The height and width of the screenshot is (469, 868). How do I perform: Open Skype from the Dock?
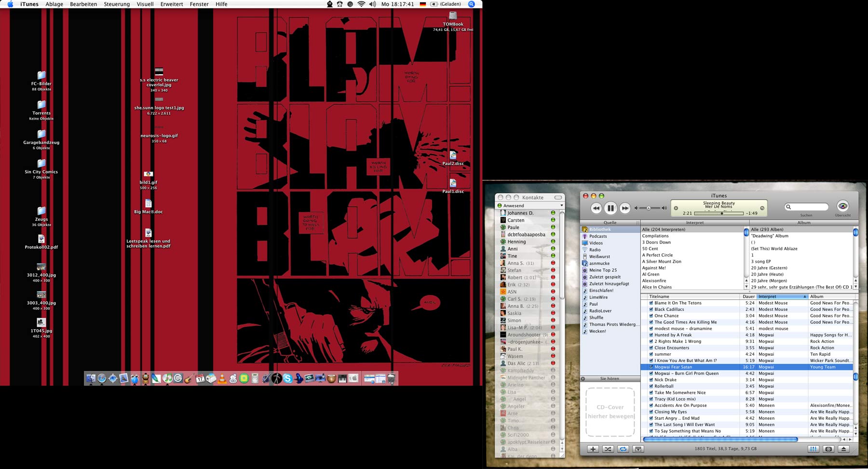tap(288, 378)
